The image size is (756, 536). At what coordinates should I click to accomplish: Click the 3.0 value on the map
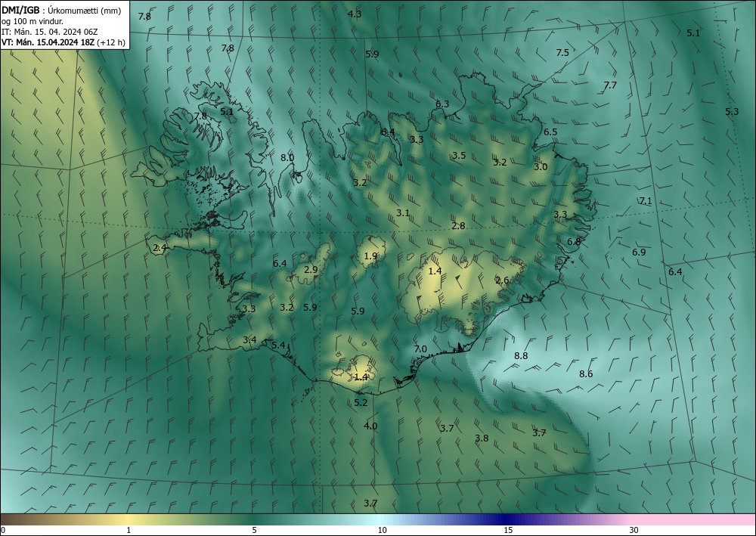(541, 167)
